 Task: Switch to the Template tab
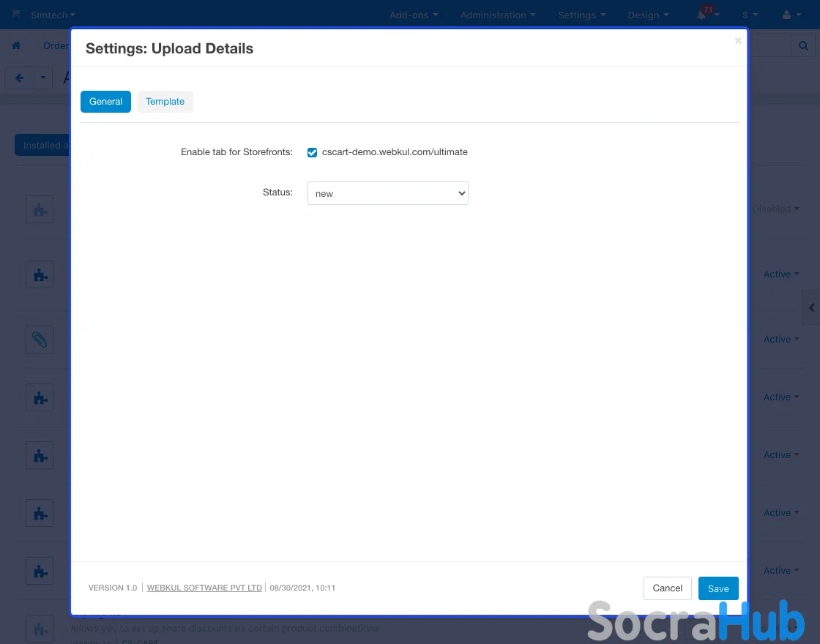(x=165, y=102)
